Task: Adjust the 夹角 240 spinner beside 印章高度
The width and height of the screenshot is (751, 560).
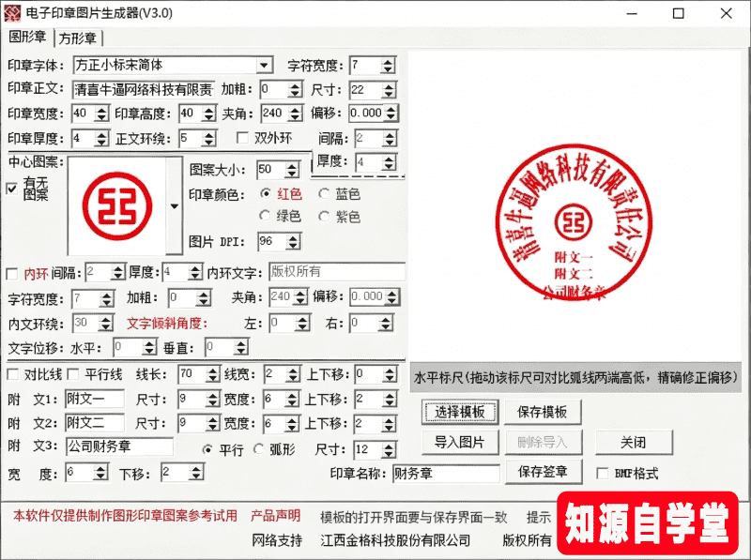Action: [x=296, y=114]
